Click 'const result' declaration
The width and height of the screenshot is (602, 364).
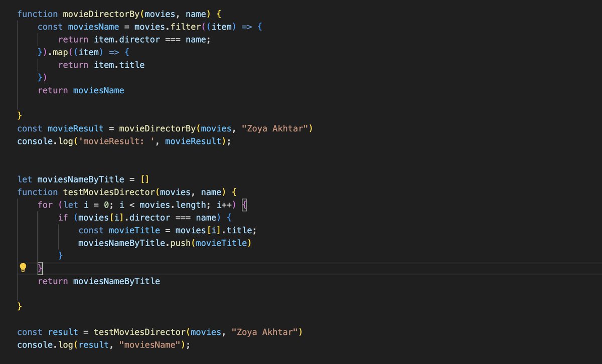tap(48, 332)
